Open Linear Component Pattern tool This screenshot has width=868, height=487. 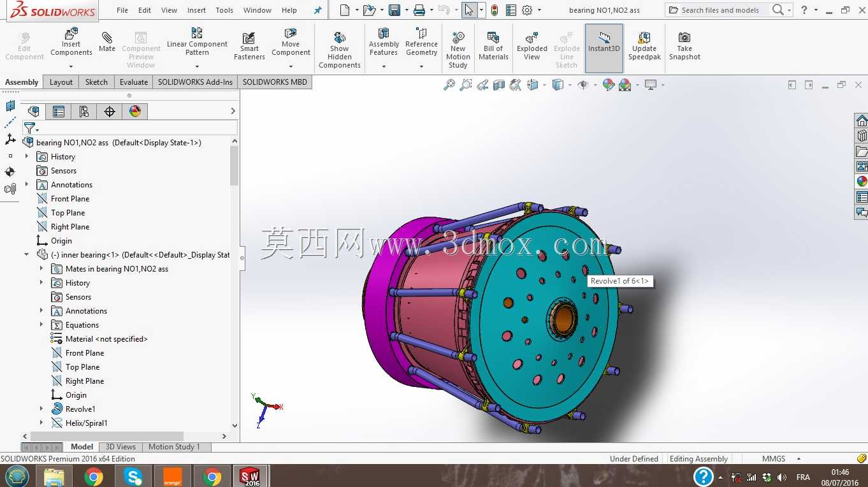point(197,41)
